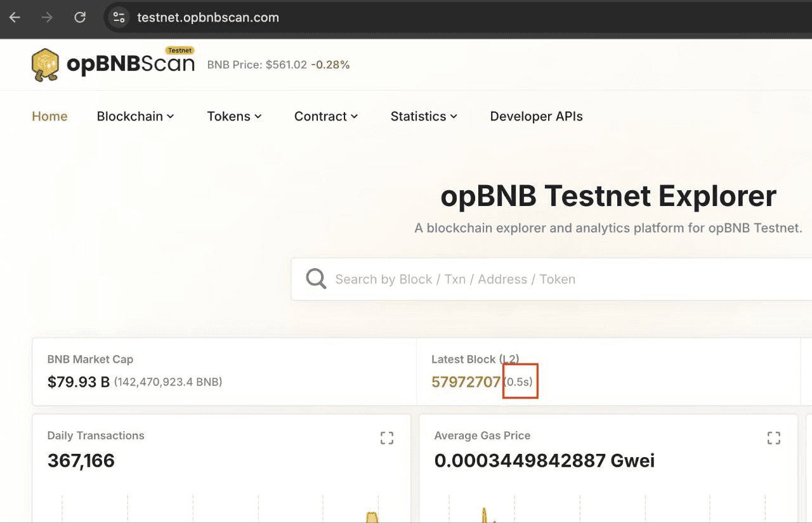Screen dimensions: 812x523
Task: Reload the page with the refresh icon
Action: tap(80, 17)
